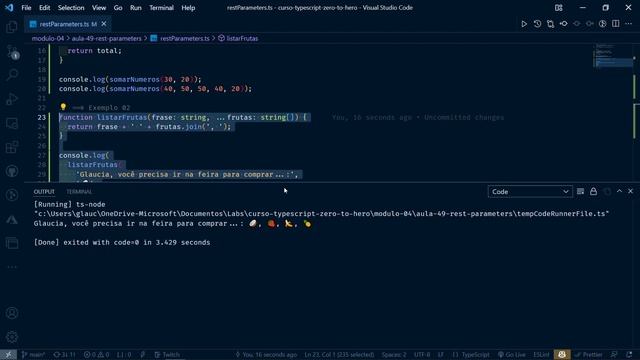Image resolution: width=640 pixels, height=360 pixels.
Task: Click the aula-49-rest-parameters breadcrumb
Action: [x=107, y=38]
